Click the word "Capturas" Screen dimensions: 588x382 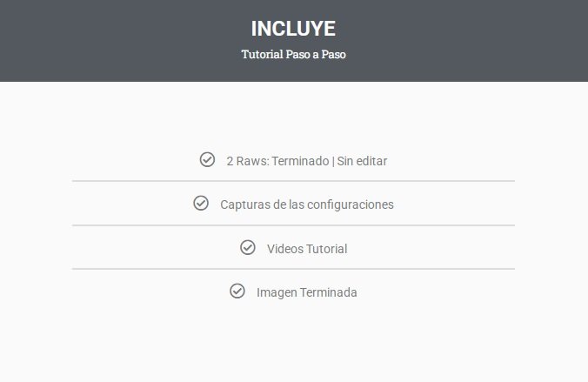244,205
